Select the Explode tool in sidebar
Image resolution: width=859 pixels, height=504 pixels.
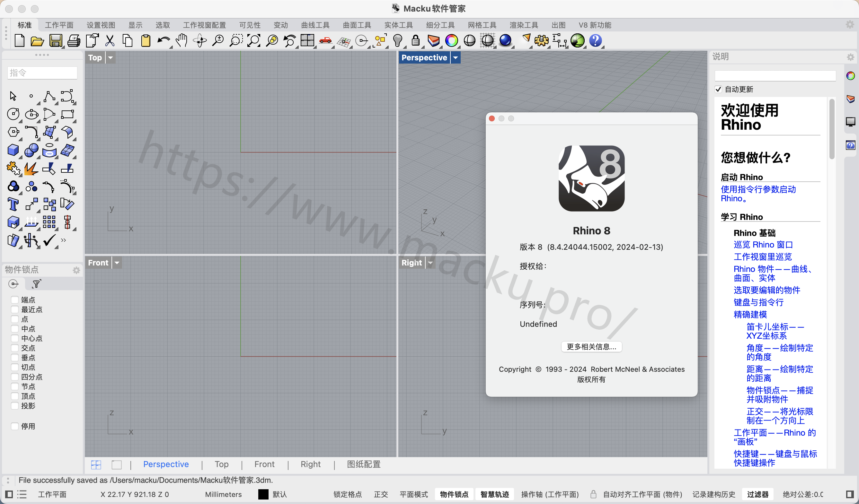(x=31, y=168)
